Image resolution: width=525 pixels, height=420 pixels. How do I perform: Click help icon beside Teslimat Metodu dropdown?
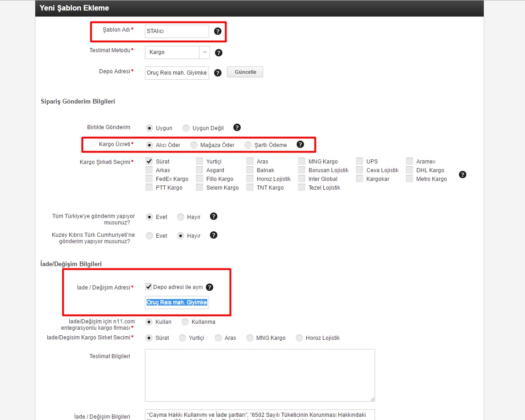pos(219,53)
